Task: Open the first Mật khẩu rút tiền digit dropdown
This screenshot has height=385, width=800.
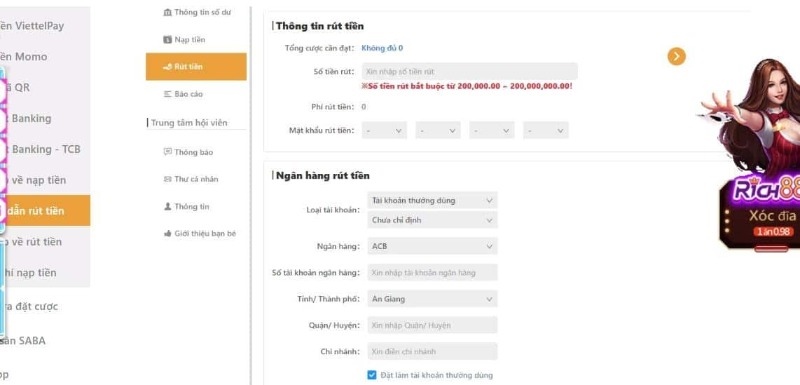Action: click(x=384, y=131)
